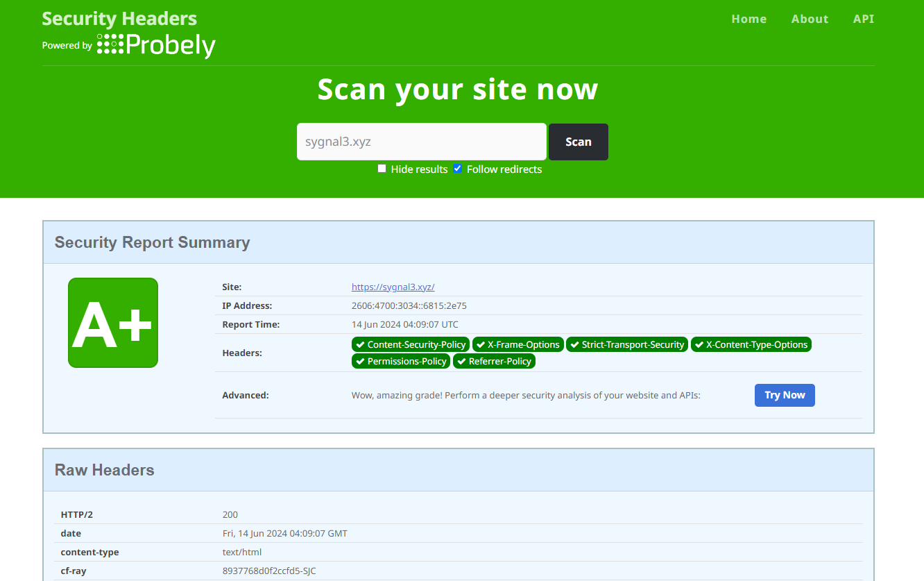Click the Security Headers logo
This screenshot has height=581, width=924.
tap(119, 18)
